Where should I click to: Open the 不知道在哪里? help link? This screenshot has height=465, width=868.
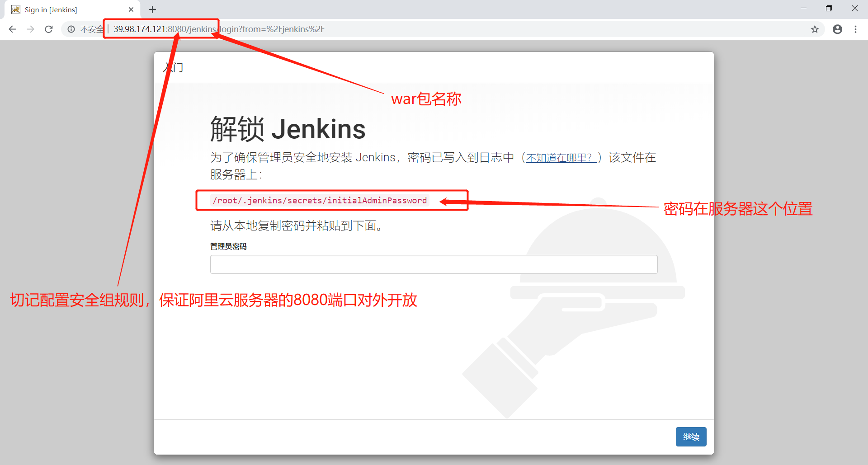[x=561, y=158]
